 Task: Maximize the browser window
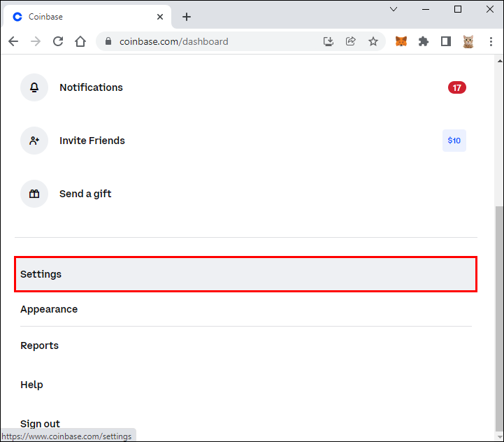coord(458,9)
